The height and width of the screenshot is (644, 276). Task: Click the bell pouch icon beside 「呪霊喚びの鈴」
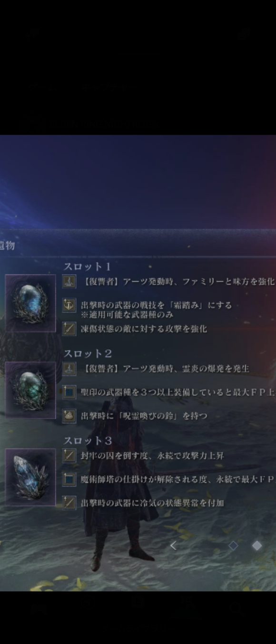click(69, 416)
